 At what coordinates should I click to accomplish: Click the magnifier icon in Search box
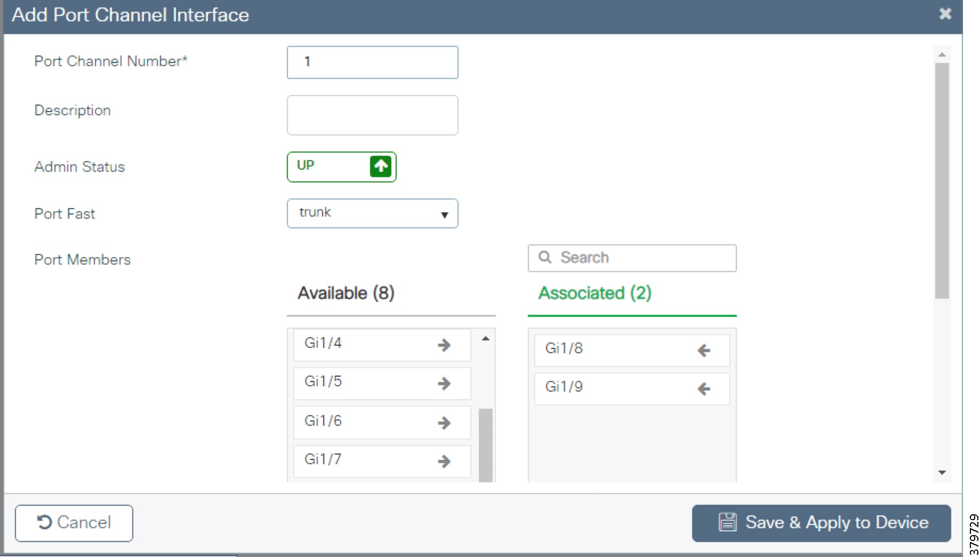pyautogui.click(x=544, y=258)
